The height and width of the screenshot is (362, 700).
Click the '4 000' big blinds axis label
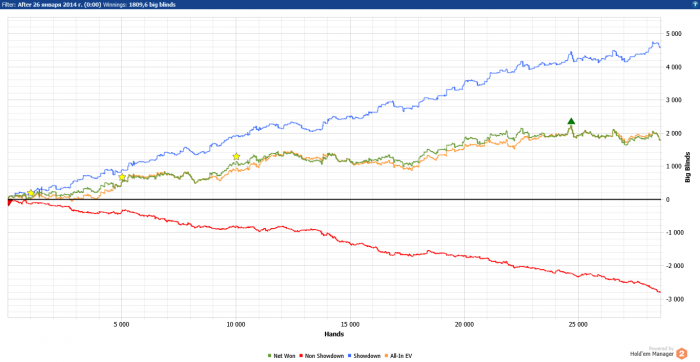674,67
